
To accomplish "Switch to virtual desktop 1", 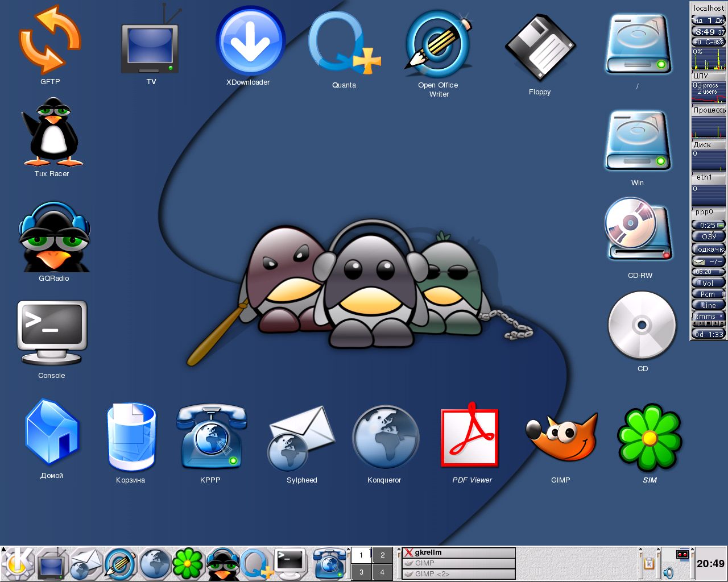I will 361,555.
